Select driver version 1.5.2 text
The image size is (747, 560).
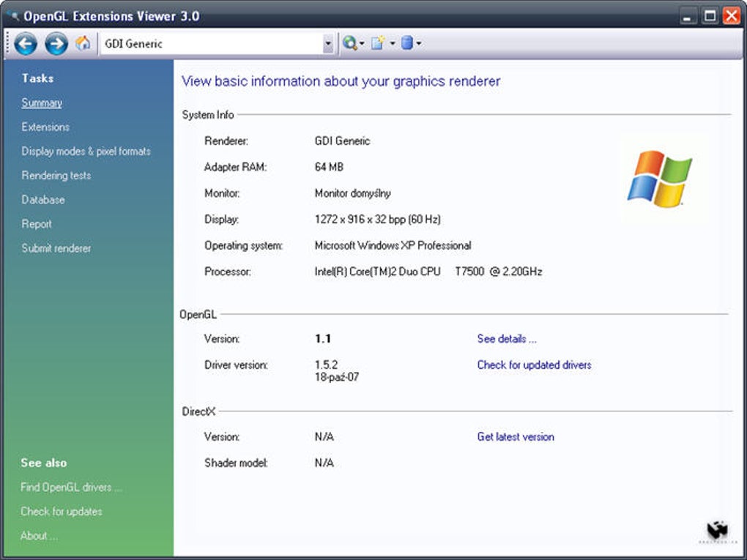[x=326, y=365]
